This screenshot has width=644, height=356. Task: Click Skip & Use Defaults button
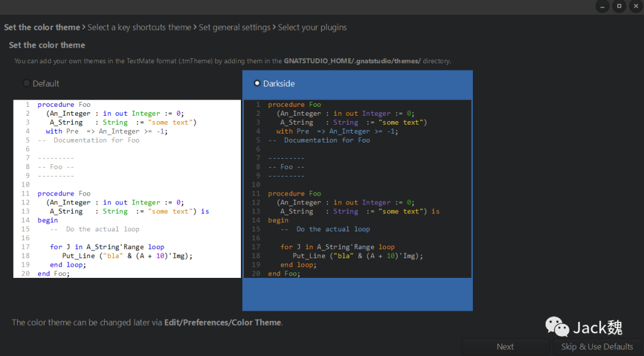(x=597, y=346)
